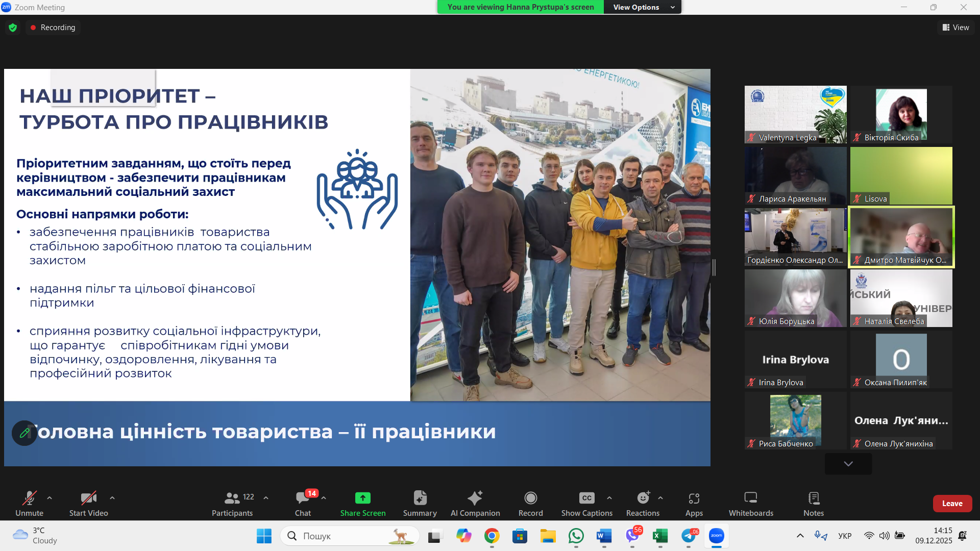Expand audio settings next to Unmute
Screen dimensions: 980x551
click(x=49, y=499)
